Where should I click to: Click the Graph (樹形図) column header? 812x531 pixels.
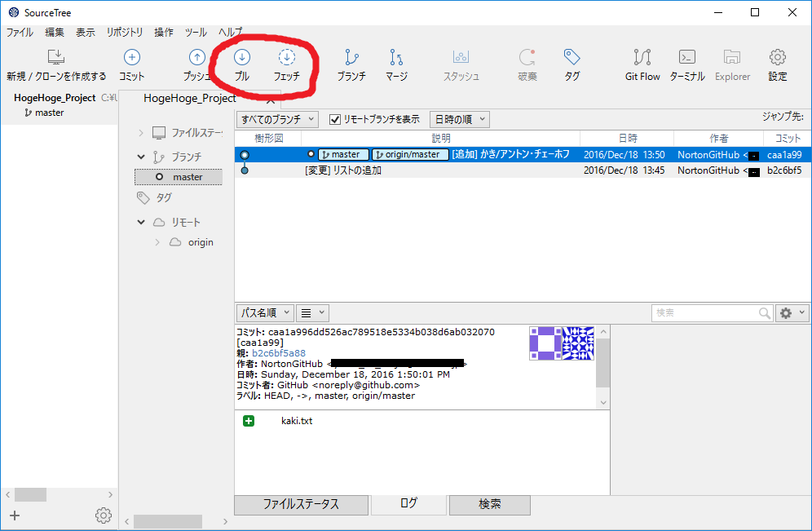pyautogui.click(x=268, y=139)
